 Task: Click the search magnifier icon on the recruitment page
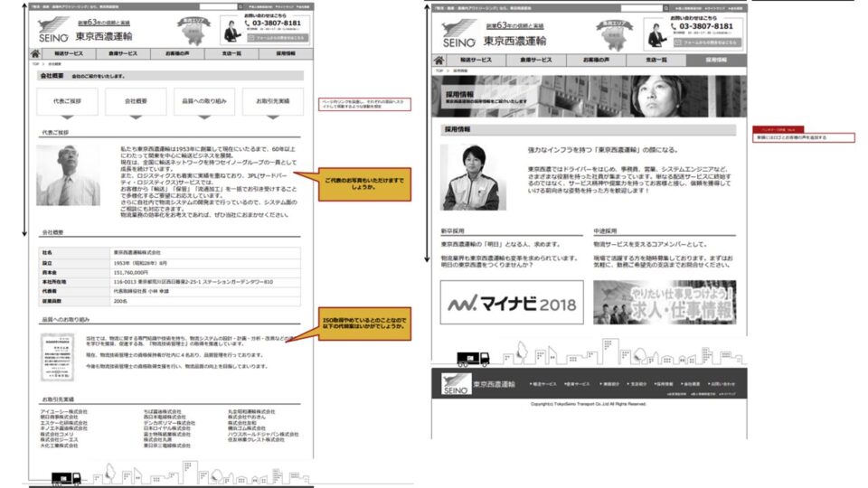pos(666,8)
